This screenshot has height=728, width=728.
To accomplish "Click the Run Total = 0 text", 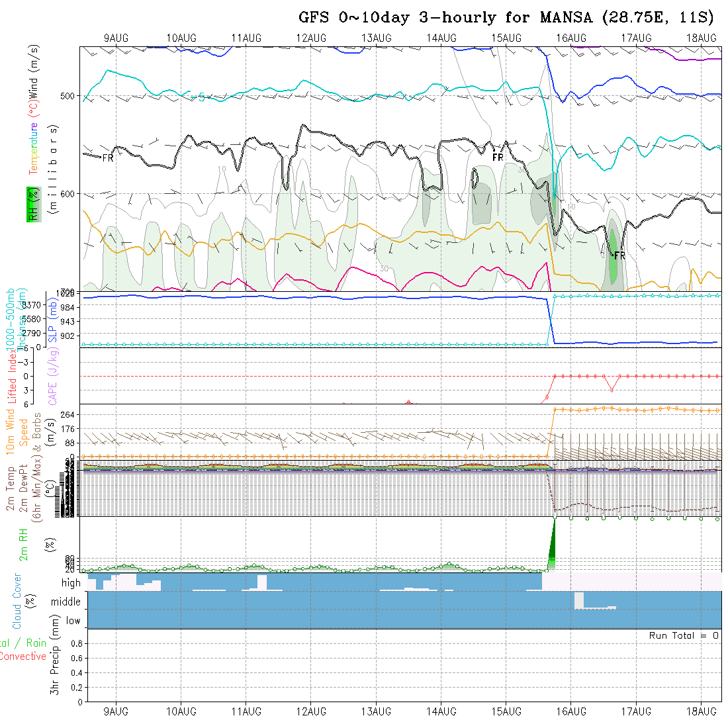I will 684,635.
